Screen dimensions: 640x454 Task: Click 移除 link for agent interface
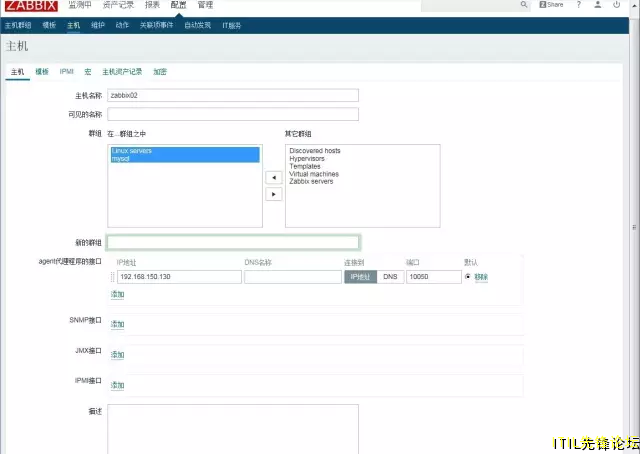tap(481, 277)
